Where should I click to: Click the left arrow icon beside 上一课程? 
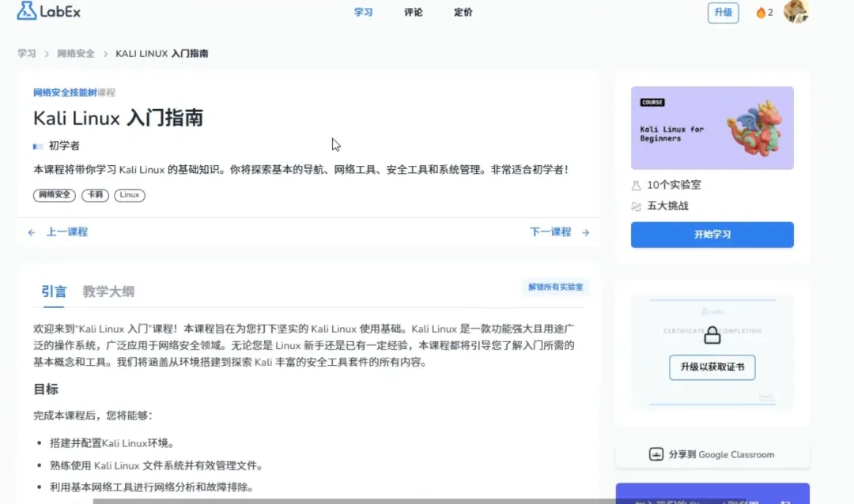pos(32,232)
